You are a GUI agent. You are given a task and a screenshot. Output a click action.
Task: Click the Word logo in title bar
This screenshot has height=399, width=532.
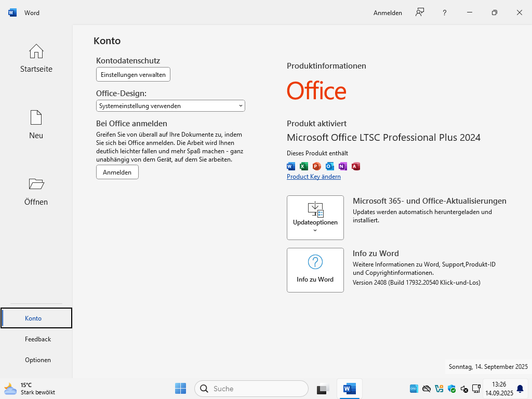(12, 12)
